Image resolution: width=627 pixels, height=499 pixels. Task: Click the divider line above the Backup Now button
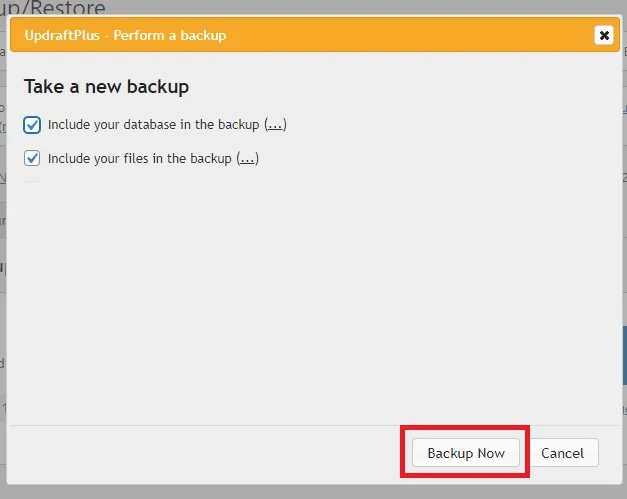pyautogui.click(x=315, y=425)
